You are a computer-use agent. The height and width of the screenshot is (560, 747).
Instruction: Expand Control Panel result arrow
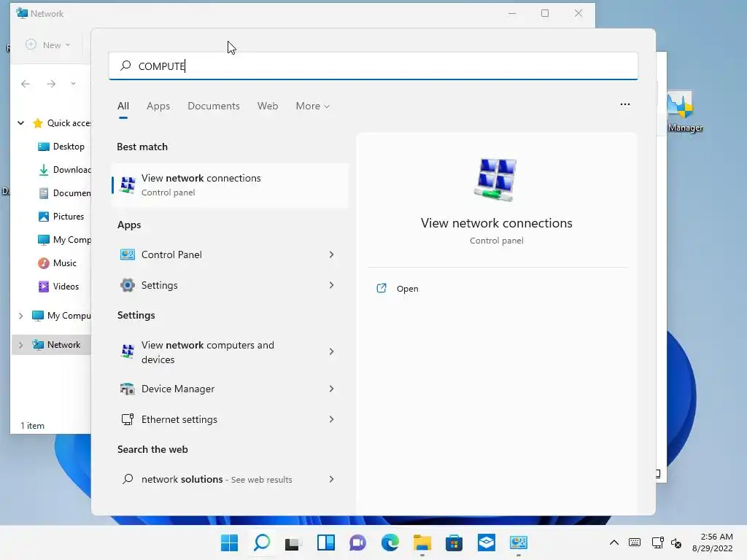coord(332,254)
